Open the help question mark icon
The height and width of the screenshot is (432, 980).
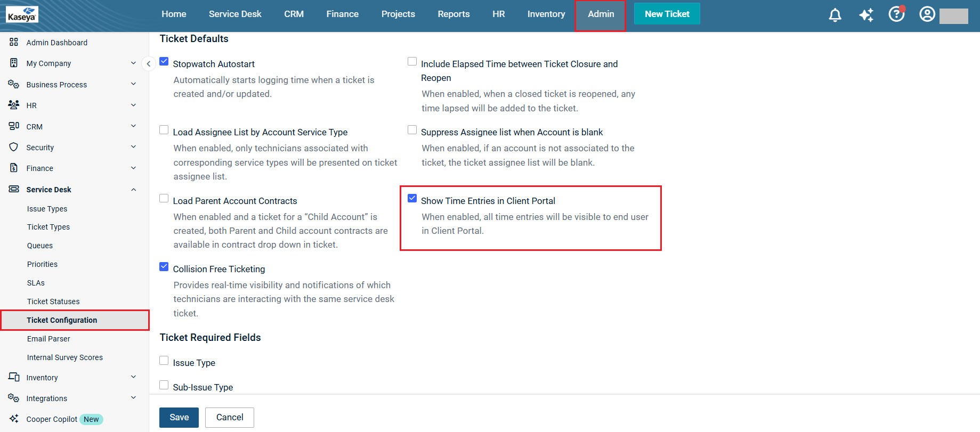point(896,14)
